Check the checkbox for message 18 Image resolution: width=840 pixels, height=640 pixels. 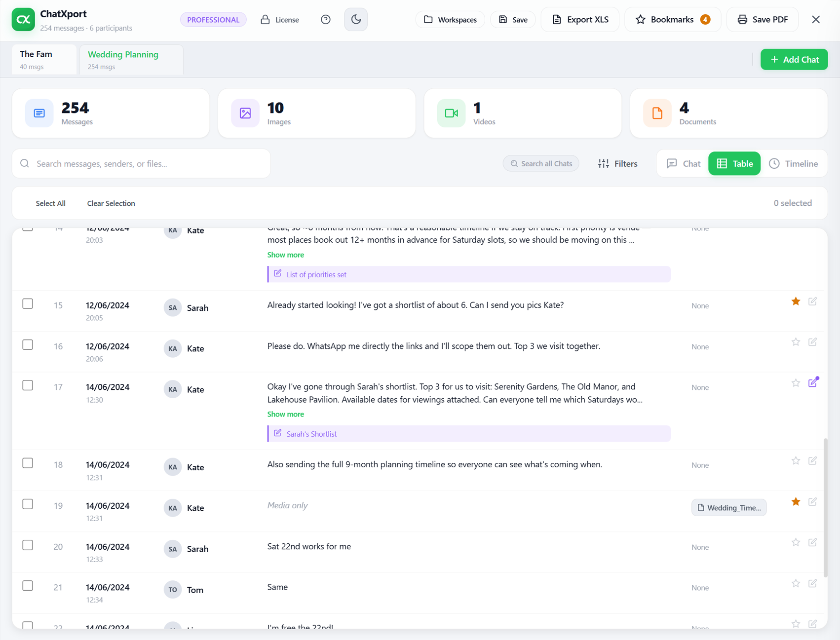[28, 463]
